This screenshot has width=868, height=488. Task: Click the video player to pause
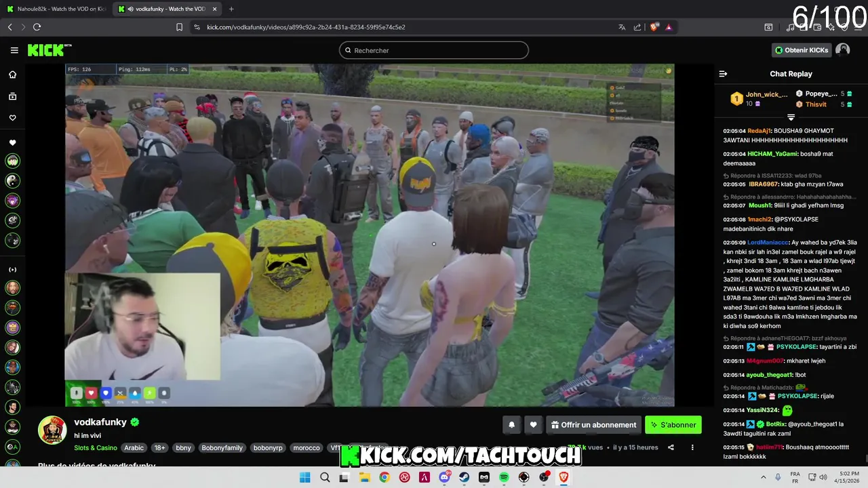point(370,235)
